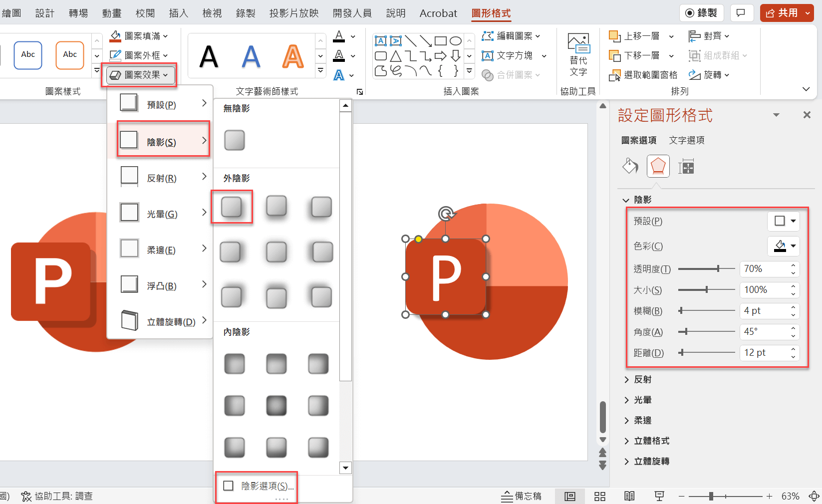Fit slide to window using status bar icon
The image size is (822, 504).
coord(814,496)
